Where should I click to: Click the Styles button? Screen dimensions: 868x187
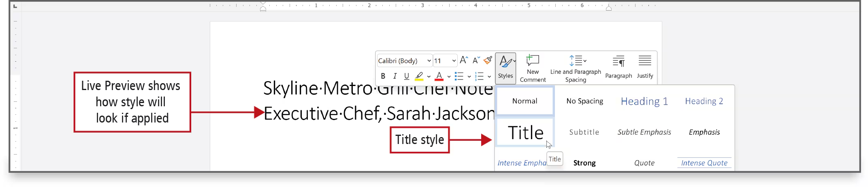click(x=505, y=68)
